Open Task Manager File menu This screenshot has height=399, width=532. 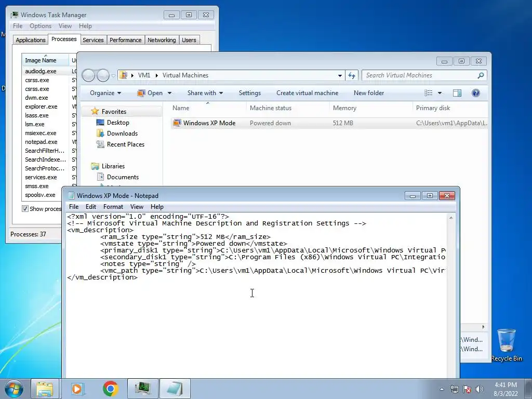point(18,26)
